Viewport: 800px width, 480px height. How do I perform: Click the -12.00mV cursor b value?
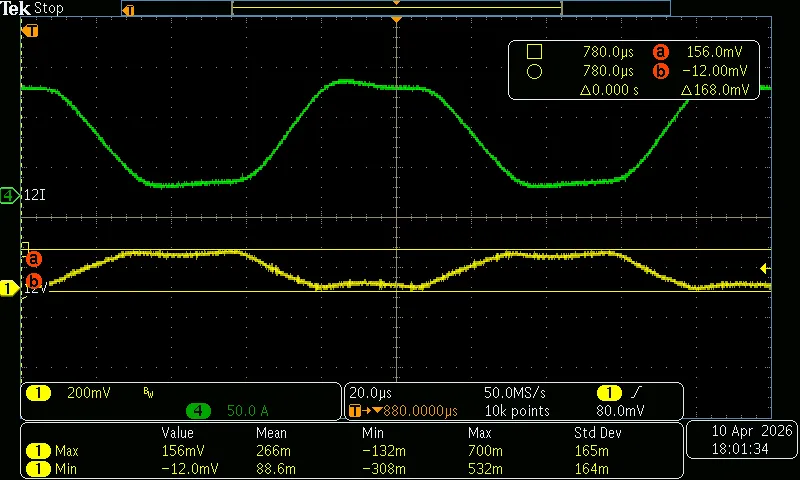pos(714,71)
